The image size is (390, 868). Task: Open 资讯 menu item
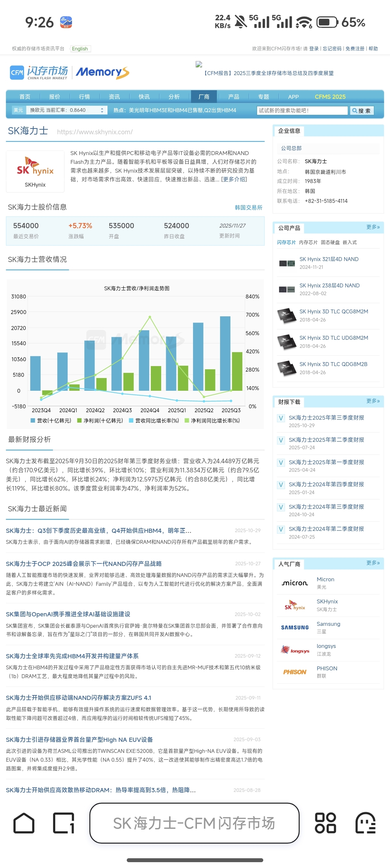click(x=114, y=97)
